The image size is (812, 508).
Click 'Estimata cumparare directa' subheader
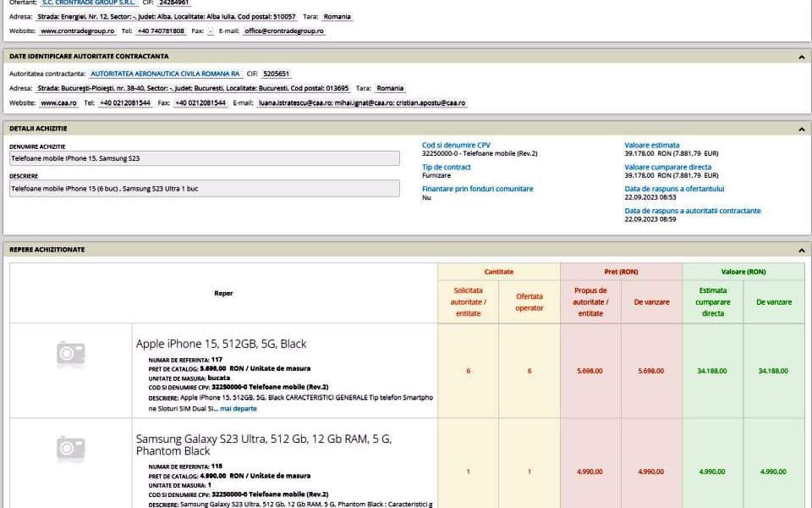[x=712, y=302]
